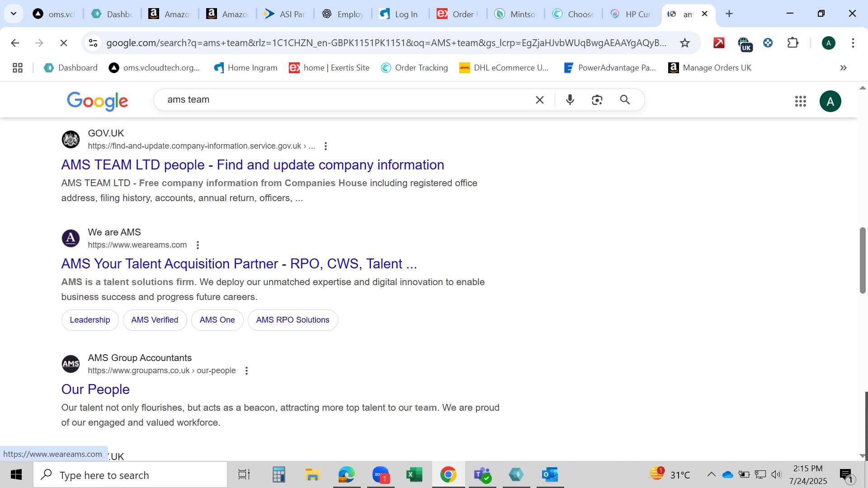The image size is (868, 488).
Task: Open the Home Ingram bookmark
Action: (245, 68)
